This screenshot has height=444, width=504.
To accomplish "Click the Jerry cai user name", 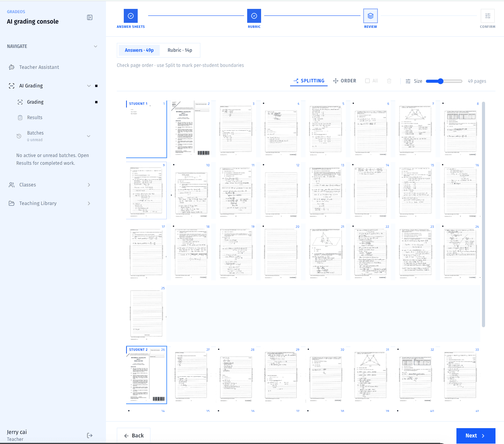I will pos(17,432).
